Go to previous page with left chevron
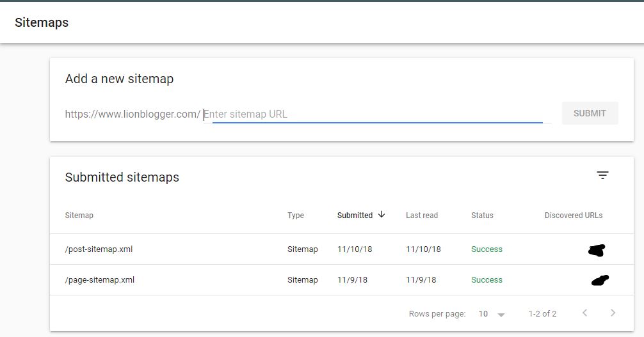 pyautogui.click(x=584, y=313)
